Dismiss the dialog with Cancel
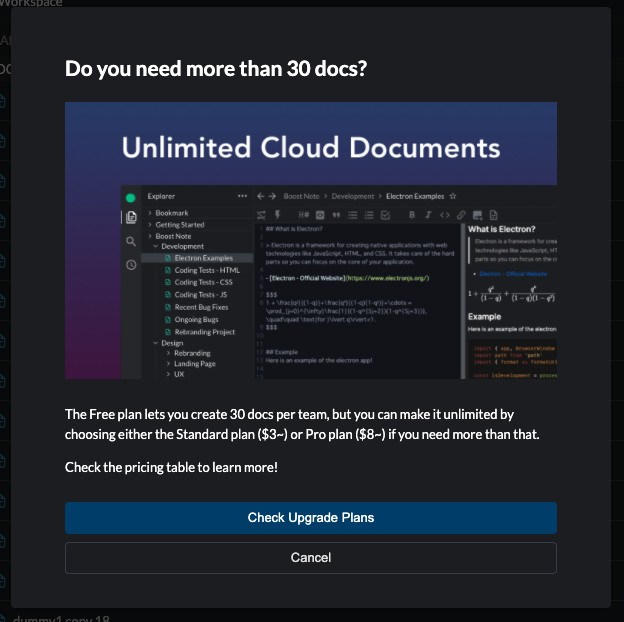Screen dimensions: 624x622 [311, 558]
